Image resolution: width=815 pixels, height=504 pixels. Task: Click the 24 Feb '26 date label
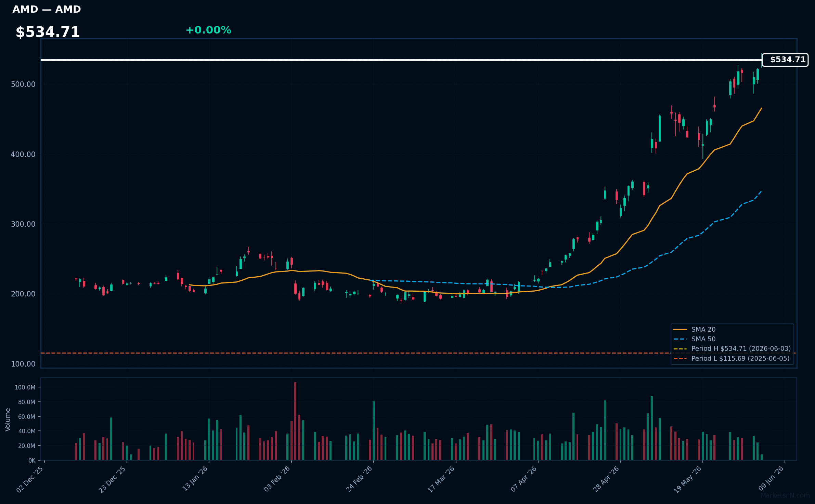pyautogui.click(x=359, y=479)
